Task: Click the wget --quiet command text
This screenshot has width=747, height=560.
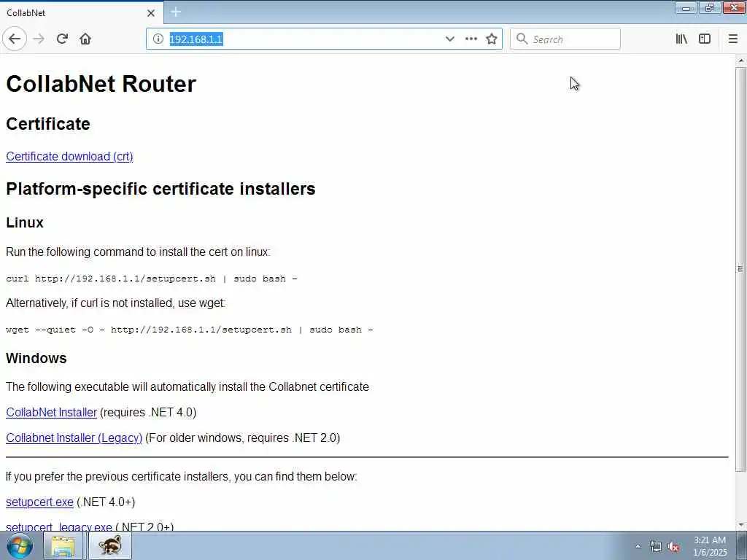Action: pos(190,330)
